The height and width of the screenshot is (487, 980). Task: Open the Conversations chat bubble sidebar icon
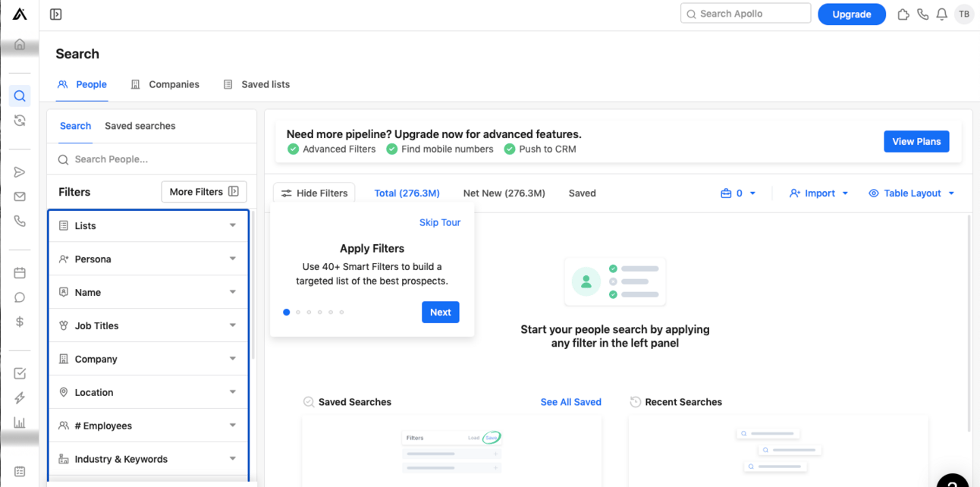click(20, 297)
